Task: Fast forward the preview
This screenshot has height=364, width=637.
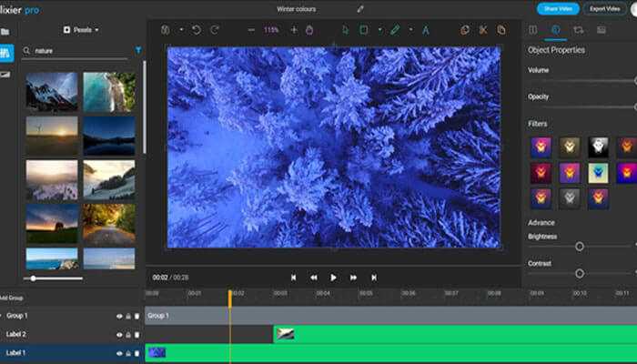Action: click(353, 278)
